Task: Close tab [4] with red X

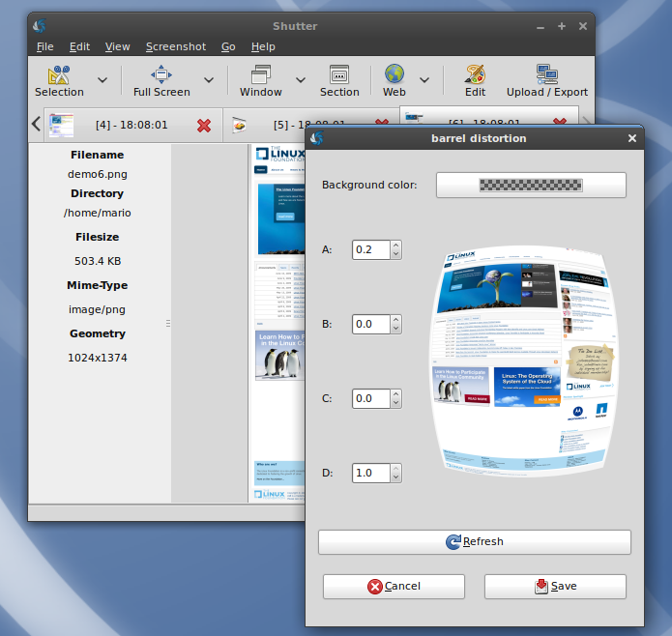Action: 204,126
